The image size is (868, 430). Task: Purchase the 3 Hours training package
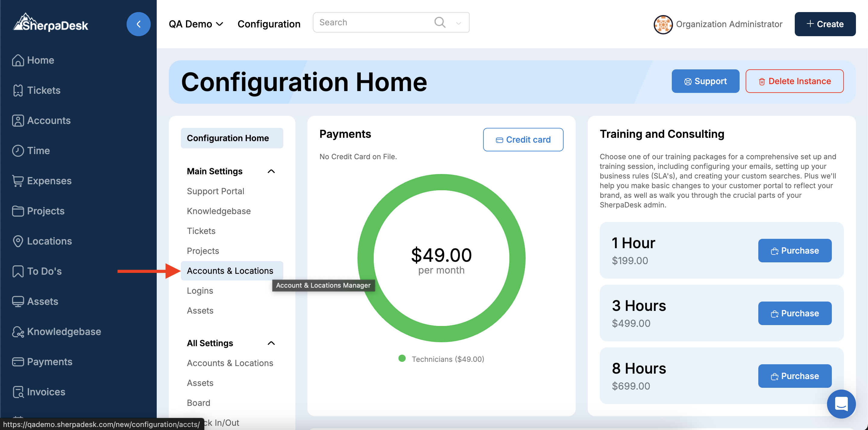tap(794, 313)
